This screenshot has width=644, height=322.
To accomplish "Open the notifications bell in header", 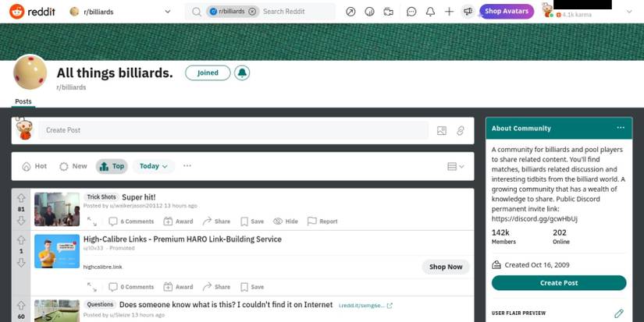I will [x=430, y=12].
